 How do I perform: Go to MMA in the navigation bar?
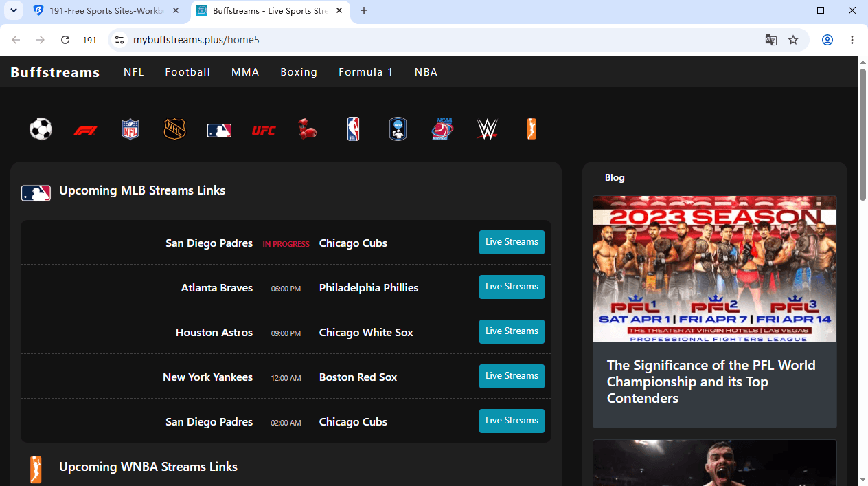point(245,72)
